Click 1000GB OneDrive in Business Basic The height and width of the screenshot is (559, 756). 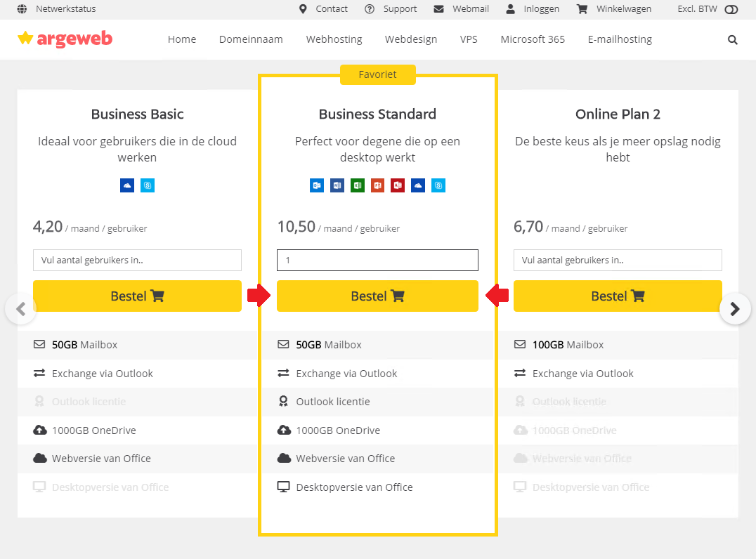(94, 430)
